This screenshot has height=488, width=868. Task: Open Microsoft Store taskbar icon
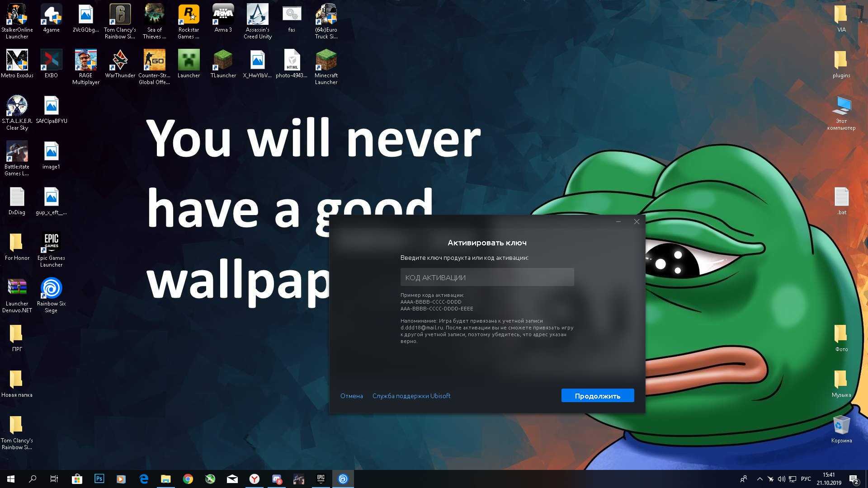tap(77, 479)
